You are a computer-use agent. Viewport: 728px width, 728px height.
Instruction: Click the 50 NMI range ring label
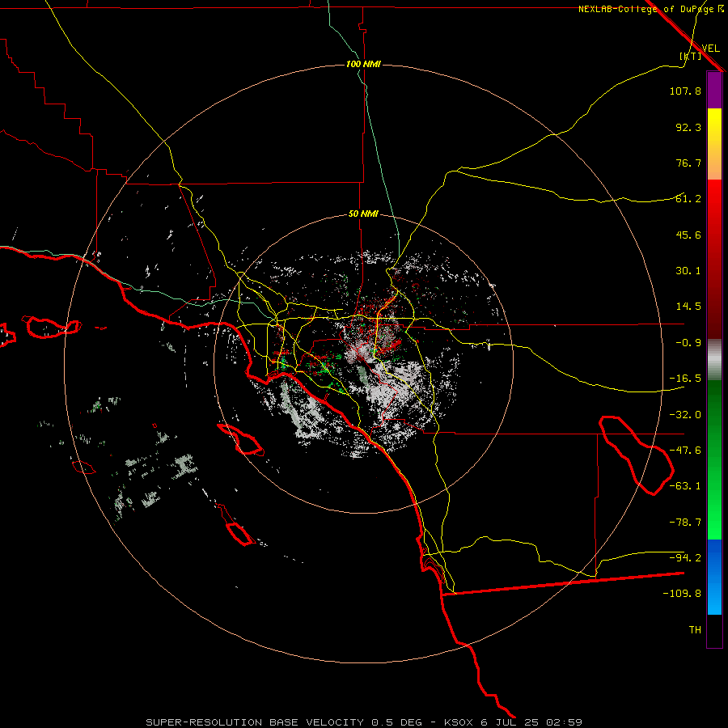click(x=363, y=214)
